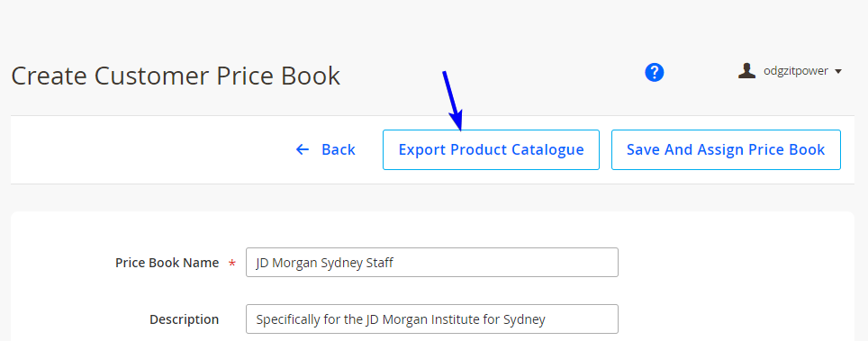Click empty white form panel area
The image size is (868, 341).
pyautogui.click(x=737, y=277)
